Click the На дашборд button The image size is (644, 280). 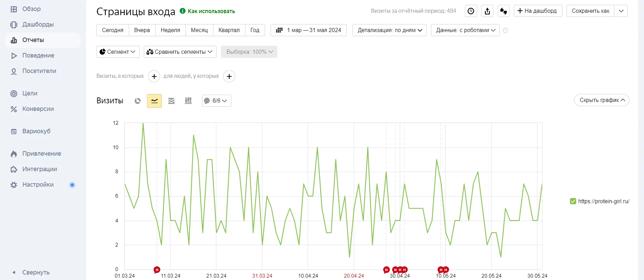[538, 11]
